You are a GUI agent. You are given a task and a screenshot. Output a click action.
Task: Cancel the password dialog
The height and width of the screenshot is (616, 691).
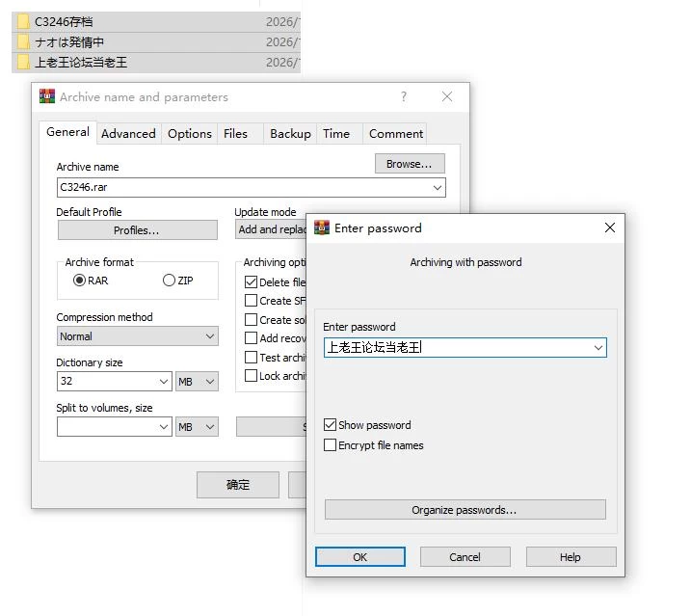[x=465, y=557]
